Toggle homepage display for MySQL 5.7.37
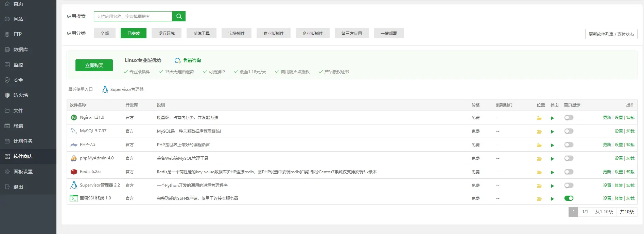This screenshot has width=644, height=234. click(569, 131)
